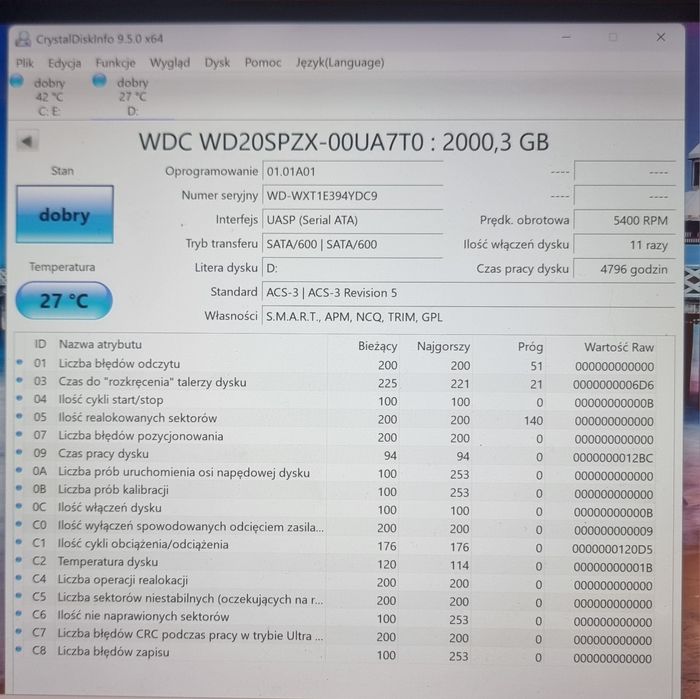Click the previous disk arrow button
The width and height of the screenshot is (700, 699).
point(27,142)
